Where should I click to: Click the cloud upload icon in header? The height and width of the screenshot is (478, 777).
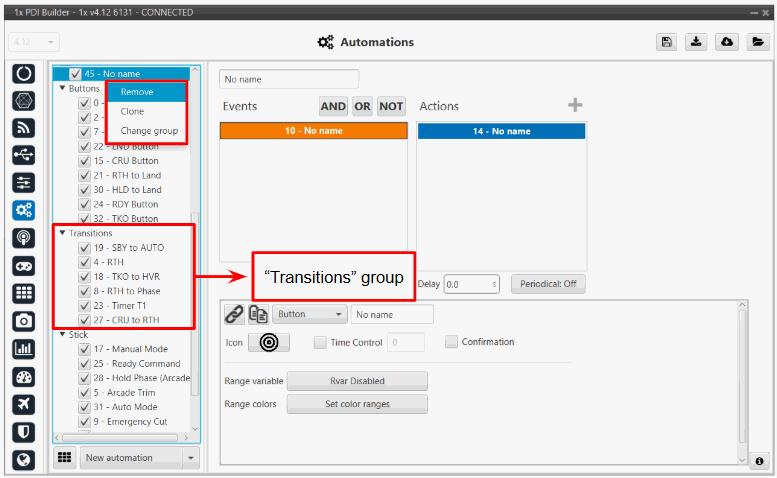(727, 42)
